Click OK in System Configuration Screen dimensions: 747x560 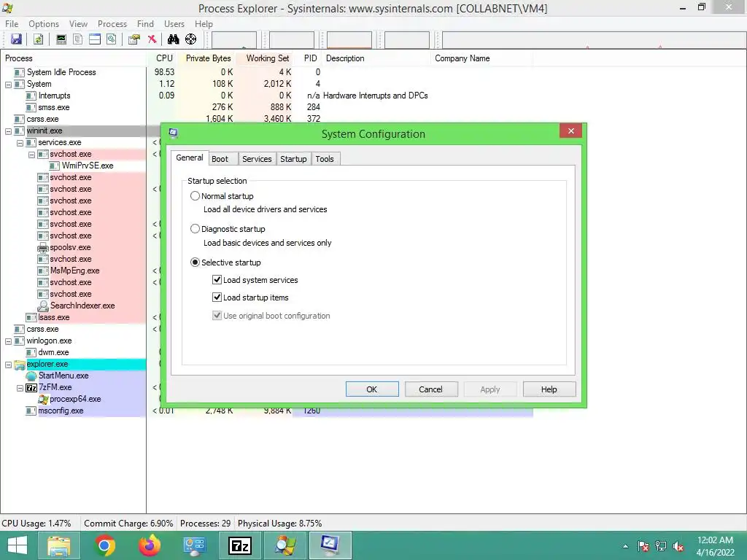coord(372,389)
